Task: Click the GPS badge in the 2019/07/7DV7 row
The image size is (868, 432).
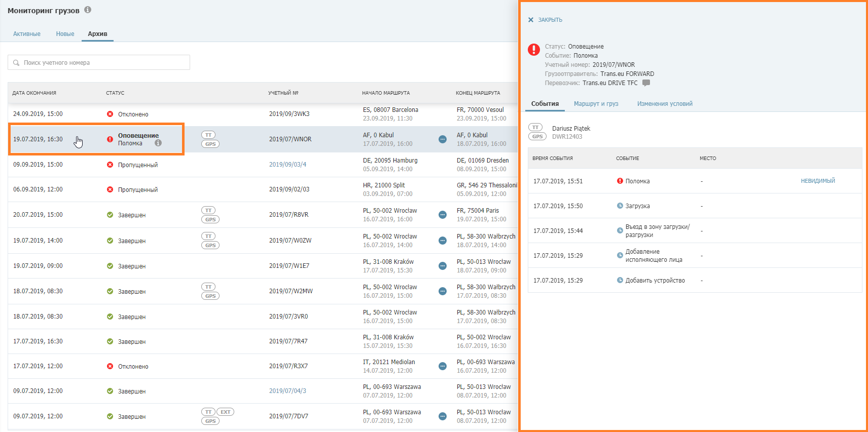Action: pyautogui.click(x=210, y=421)
